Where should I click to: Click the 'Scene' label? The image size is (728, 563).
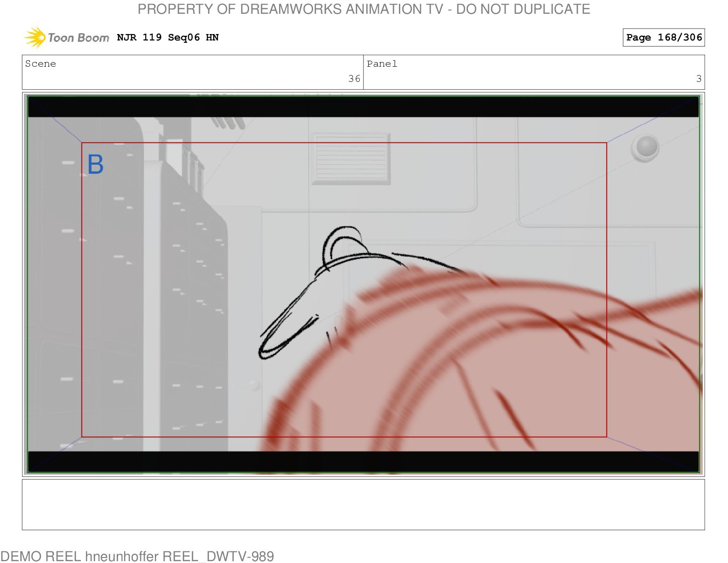40,63
